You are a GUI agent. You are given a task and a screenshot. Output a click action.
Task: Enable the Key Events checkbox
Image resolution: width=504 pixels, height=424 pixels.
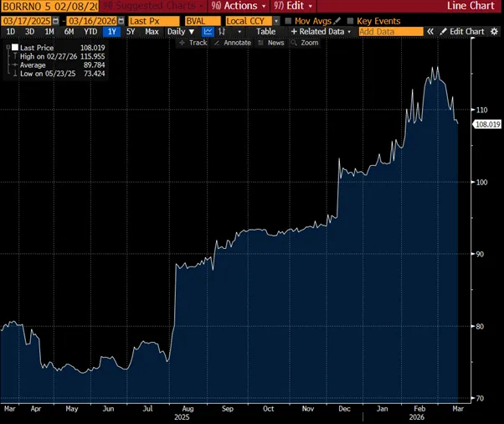coord(351,20)
